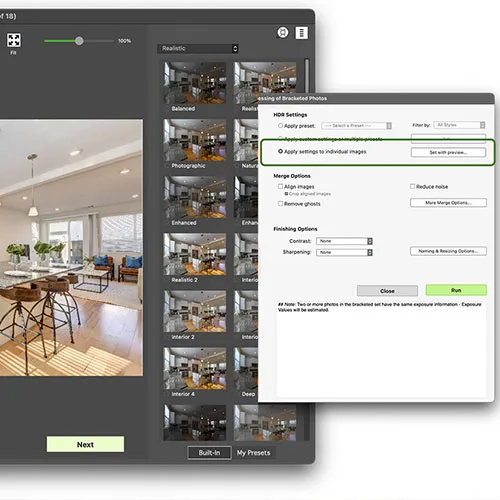This screenshot has width=500, height=500.
Task: Open the Sharpening dropdown
Action: (344, 252)
